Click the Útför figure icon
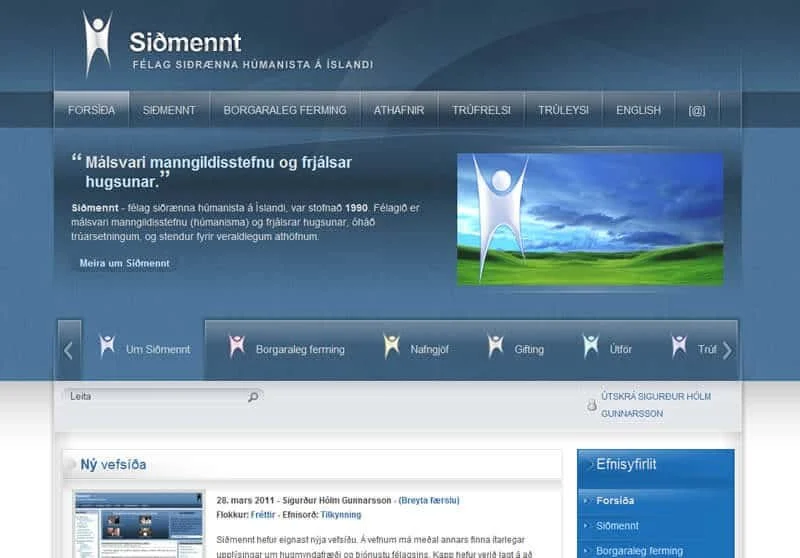The height and width of the screenshot is (558, 800). click(591, 346)
